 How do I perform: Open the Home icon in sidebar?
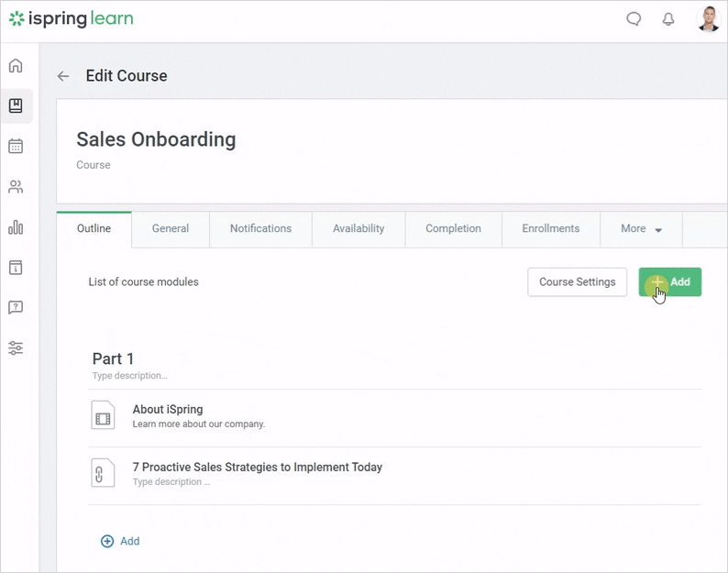pyautogui.click(x=16, y=66)
